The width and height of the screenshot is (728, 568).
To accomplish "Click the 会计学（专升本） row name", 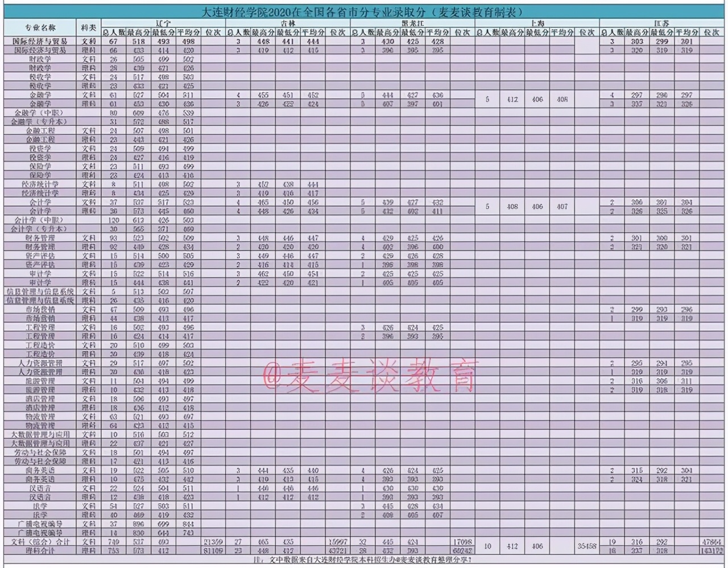I will tap(40, 229).
